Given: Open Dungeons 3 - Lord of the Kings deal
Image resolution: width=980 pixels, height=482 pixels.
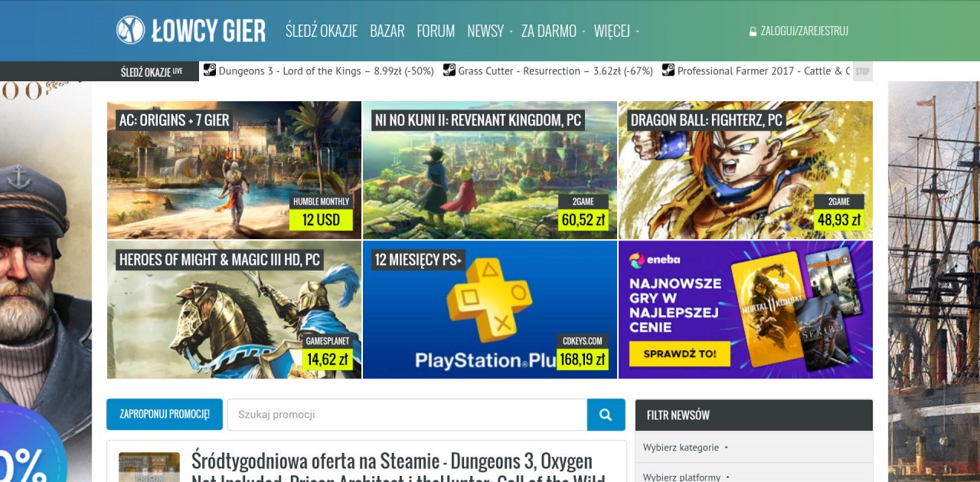Looking at the screenshot, I should click(326, 70).
